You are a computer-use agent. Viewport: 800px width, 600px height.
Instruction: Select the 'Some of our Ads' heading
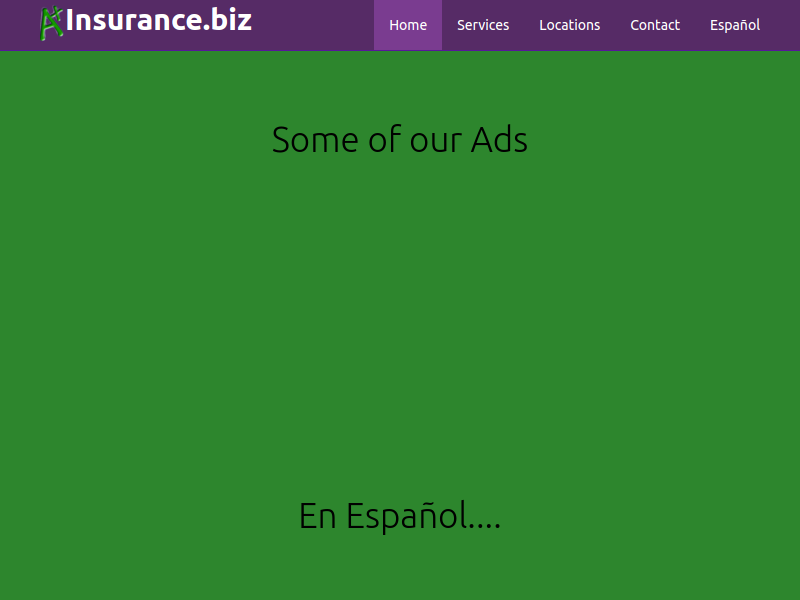tap(399, 139)
